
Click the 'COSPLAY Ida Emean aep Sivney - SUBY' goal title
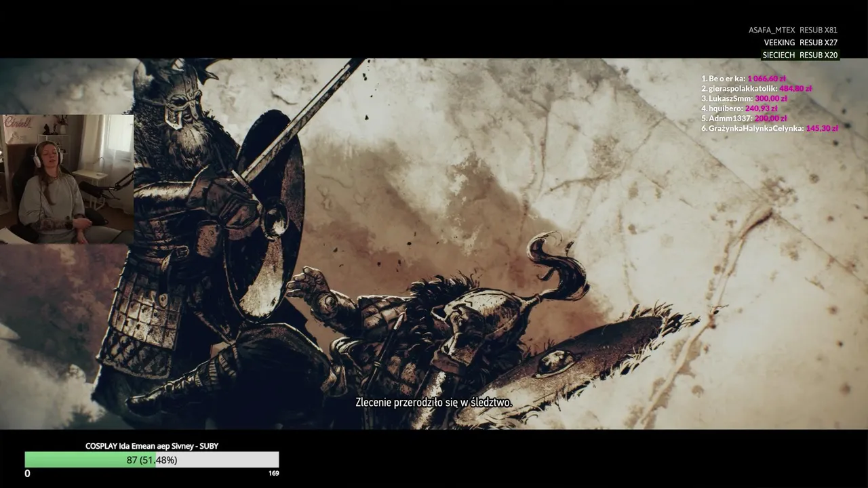tap(152, 446)
